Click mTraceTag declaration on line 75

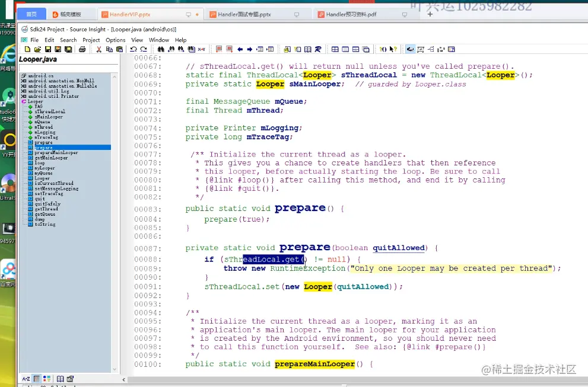268,137
